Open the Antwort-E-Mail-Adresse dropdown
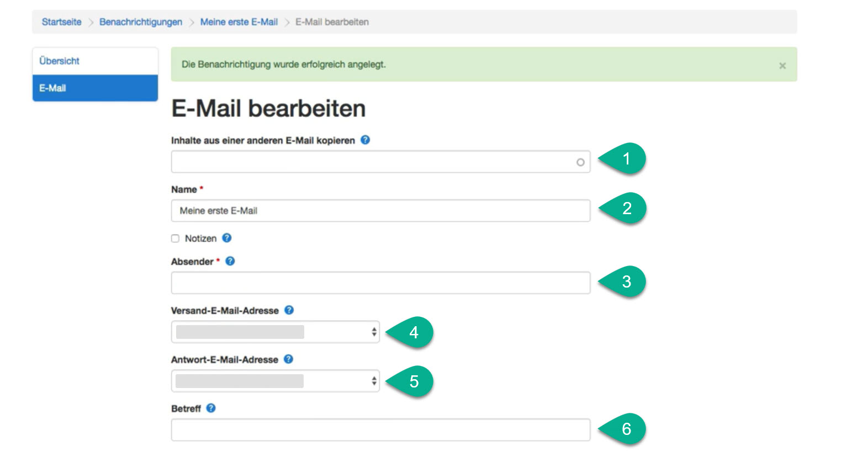The width and height of the screenshot is (868, 457). [x=276, y=381]
